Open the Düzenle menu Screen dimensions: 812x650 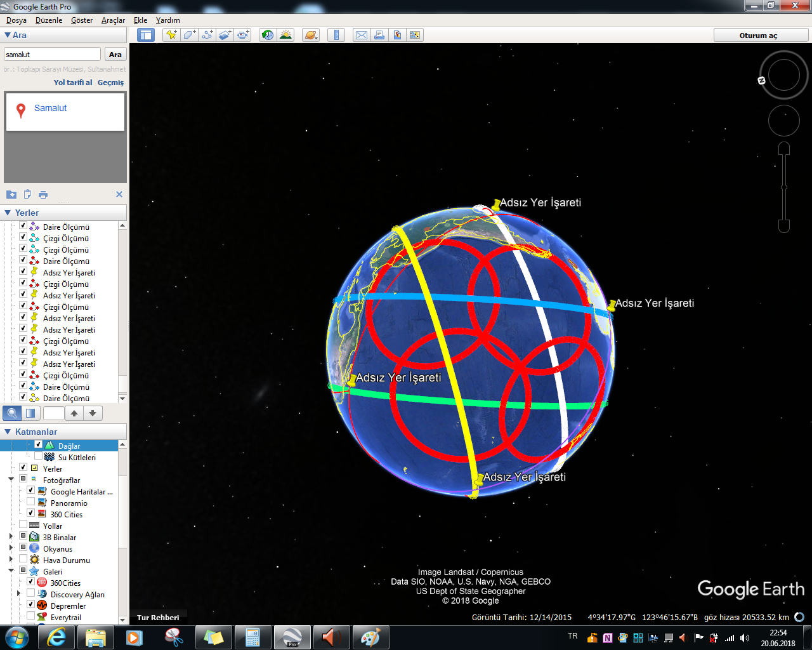pos(49,20)
